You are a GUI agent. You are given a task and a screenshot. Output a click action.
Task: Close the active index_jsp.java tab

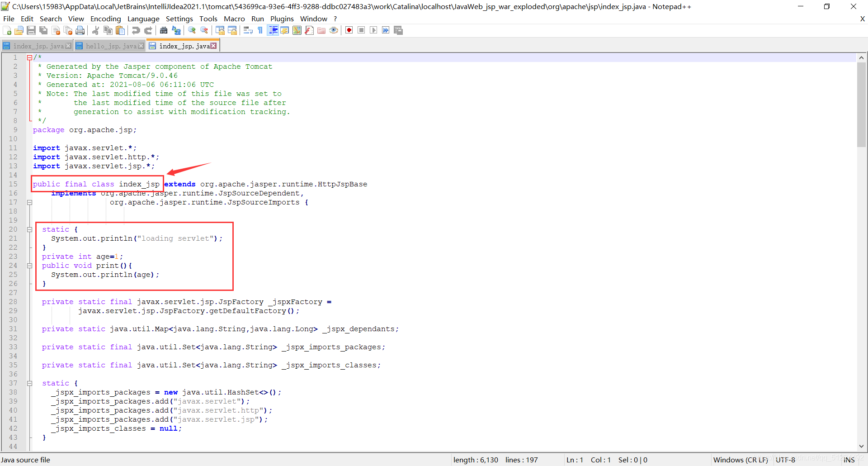click(213, 46)
